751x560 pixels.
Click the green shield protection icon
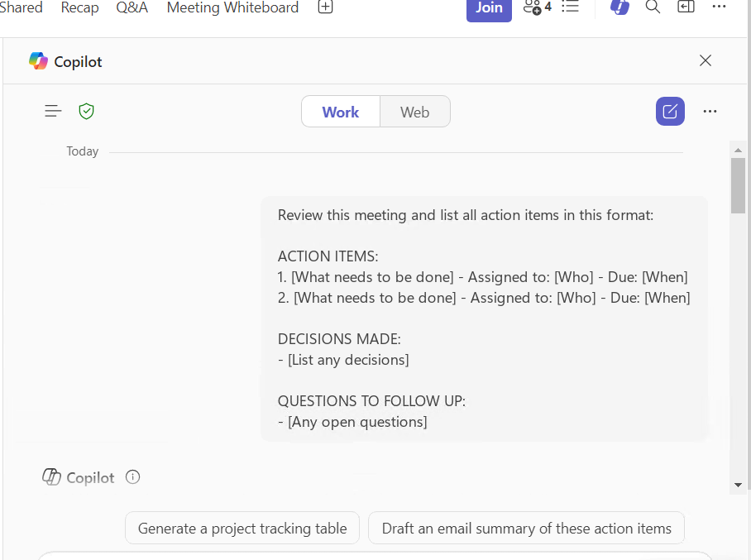[x=86, y=111]
